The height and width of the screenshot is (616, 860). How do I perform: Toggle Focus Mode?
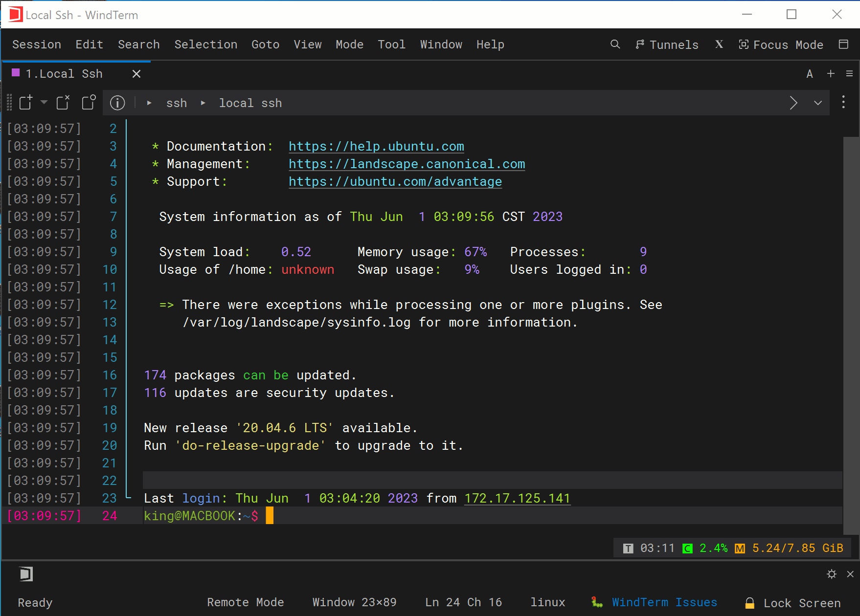[x=781, y=44]
